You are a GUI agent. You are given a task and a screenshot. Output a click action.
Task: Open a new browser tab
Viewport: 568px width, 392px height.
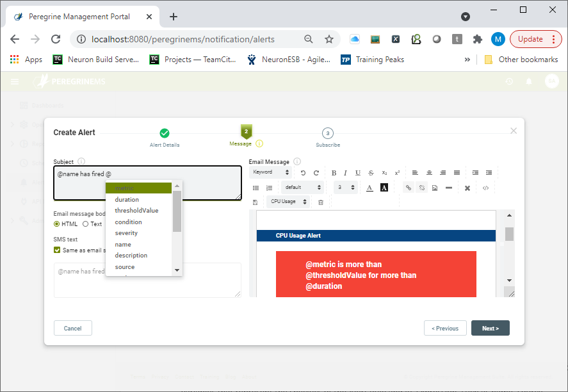174,17
